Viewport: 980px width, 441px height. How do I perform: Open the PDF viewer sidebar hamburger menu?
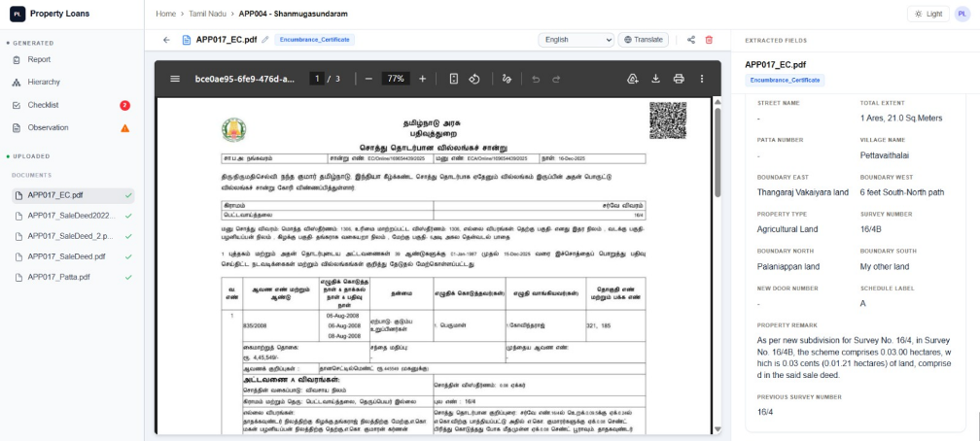point(175,79)
